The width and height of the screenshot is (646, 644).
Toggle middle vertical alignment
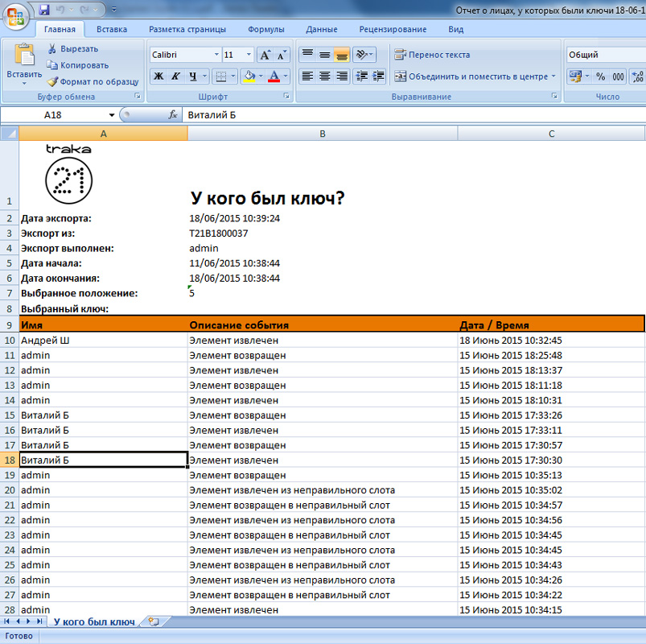(325, 55)
